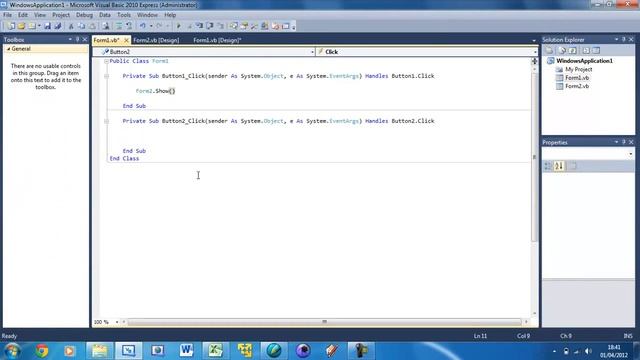Screen dimensions: 640x360
Task: Open the Tools menu
Action: [x=124, y=15]
